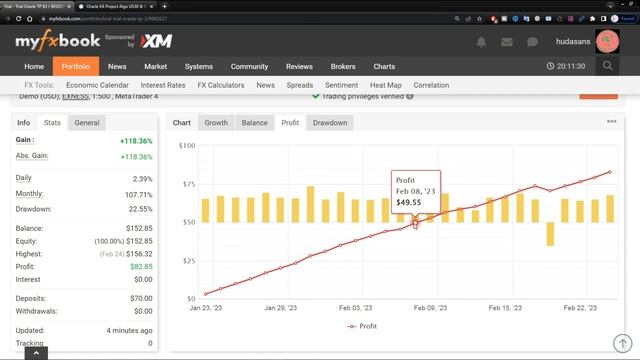Viewport: 640px width, 360px height.
Task: Open the Charts menu
Action: 384,67
